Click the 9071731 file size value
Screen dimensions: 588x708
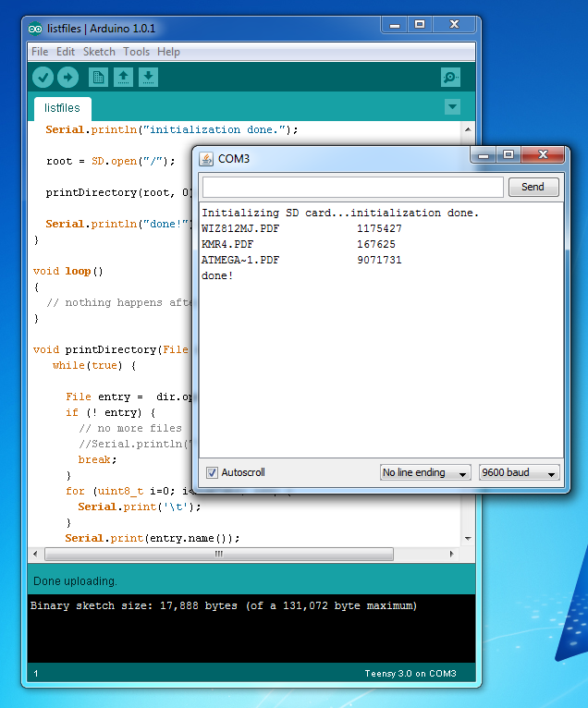point(379,261)
